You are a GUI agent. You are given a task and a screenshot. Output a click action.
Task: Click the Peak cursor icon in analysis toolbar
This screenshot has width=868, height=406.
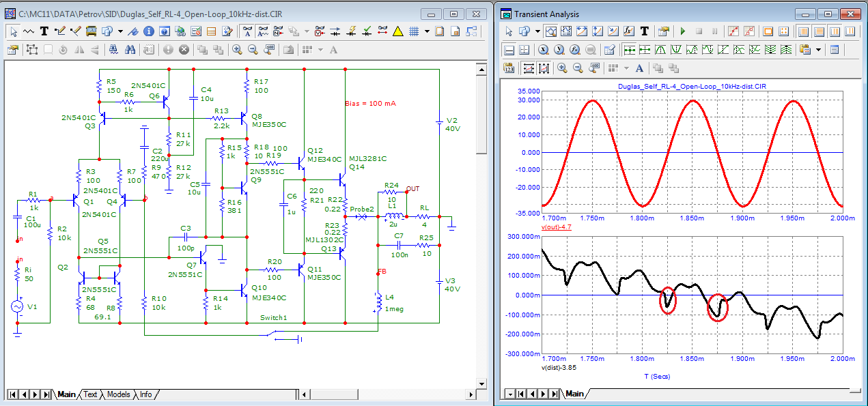(x=660, y=49)
